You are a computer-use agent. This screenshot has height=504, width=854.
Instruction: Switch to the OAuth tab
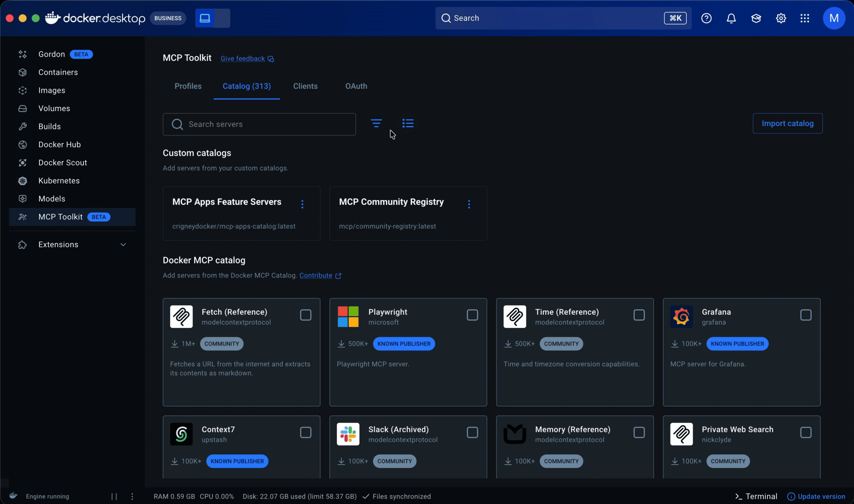(x=356, y=86)
